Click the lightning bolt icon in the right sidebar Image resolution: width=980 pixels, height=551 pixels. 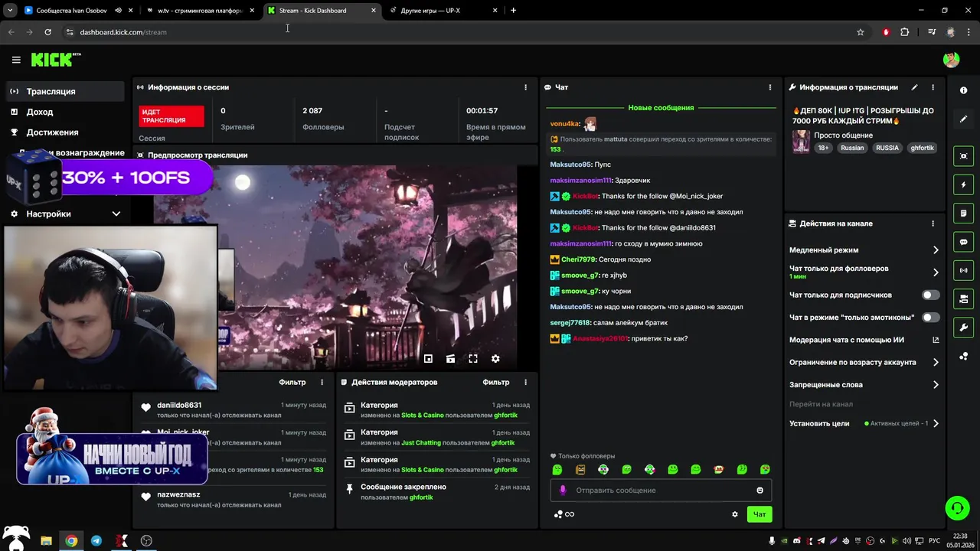(963, 184)
